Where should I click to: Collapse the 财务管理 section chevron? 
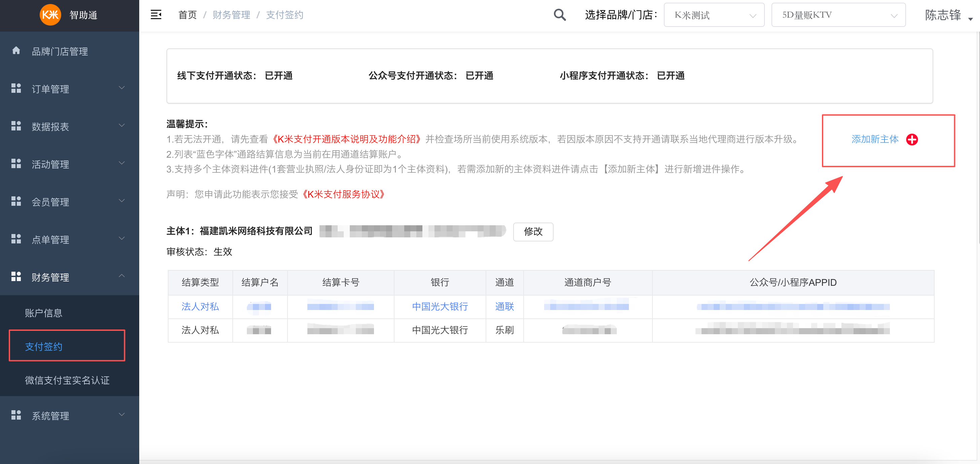[121, 276]
